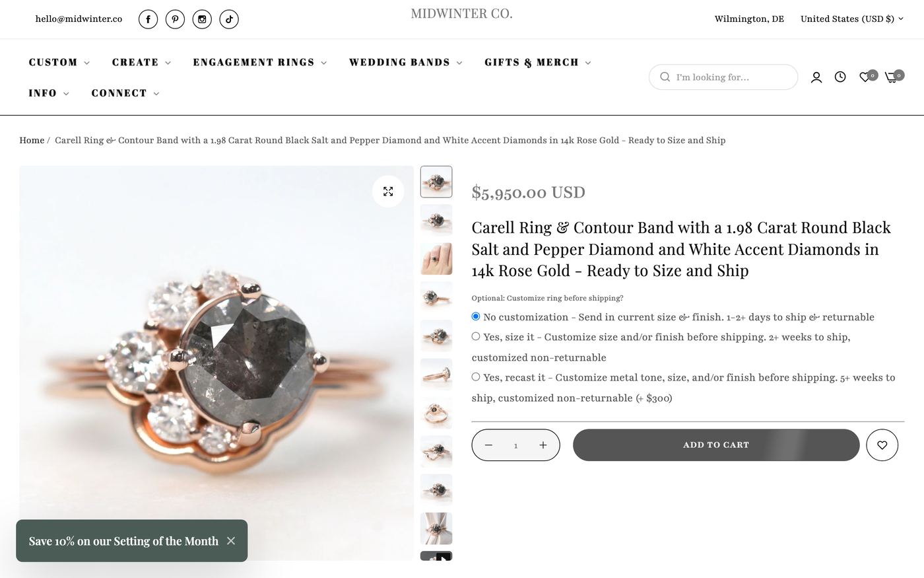
Task: Open United States (USD $) currency dropdown
Action: 852,18
